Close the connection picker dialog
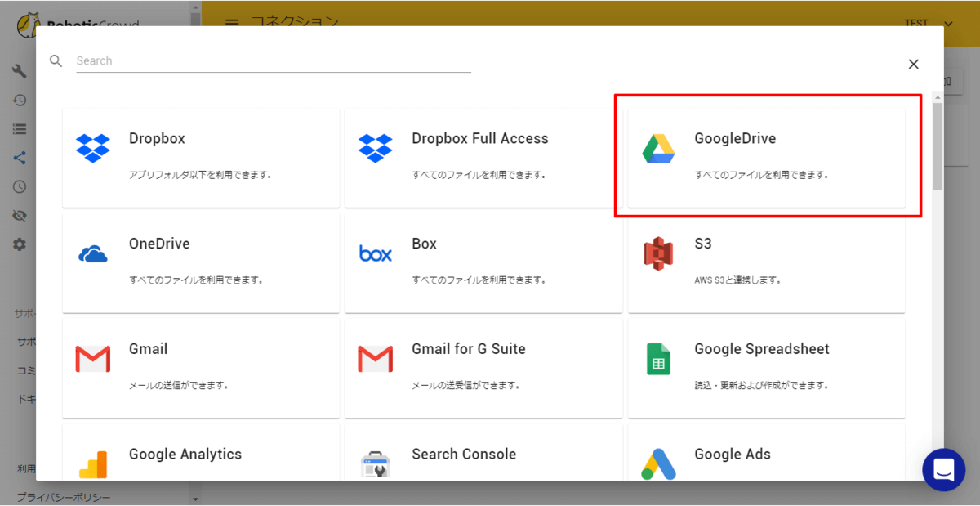This screenshot has height=506, width=980. 914,64
